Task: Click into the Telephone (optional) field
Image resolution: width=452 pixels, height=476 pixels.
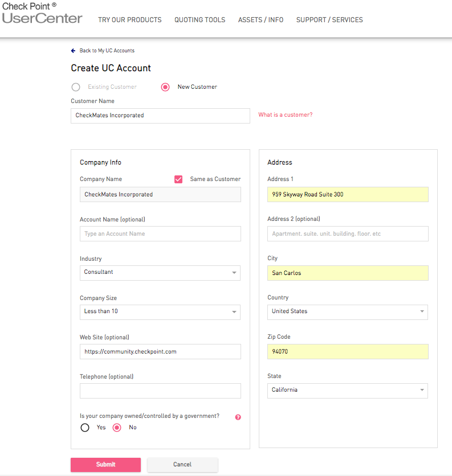Action: click(x=160, y=391)
